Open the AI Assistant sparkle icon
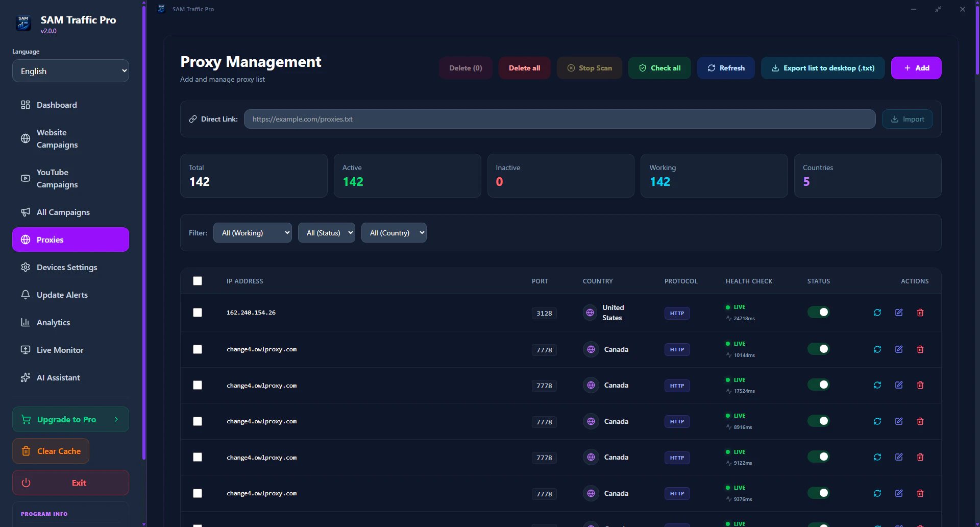Viewport: 980px width, 527px height. (26, 377)
